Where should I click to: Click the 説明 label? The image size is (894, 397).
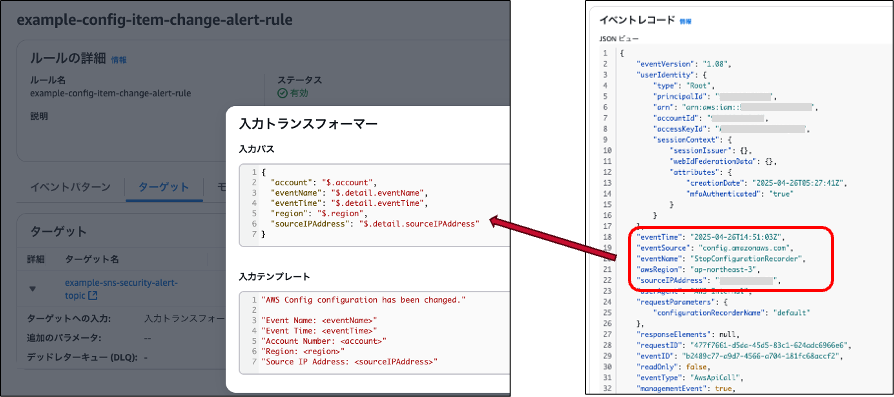pyautogui.click(x=39, y=116)
